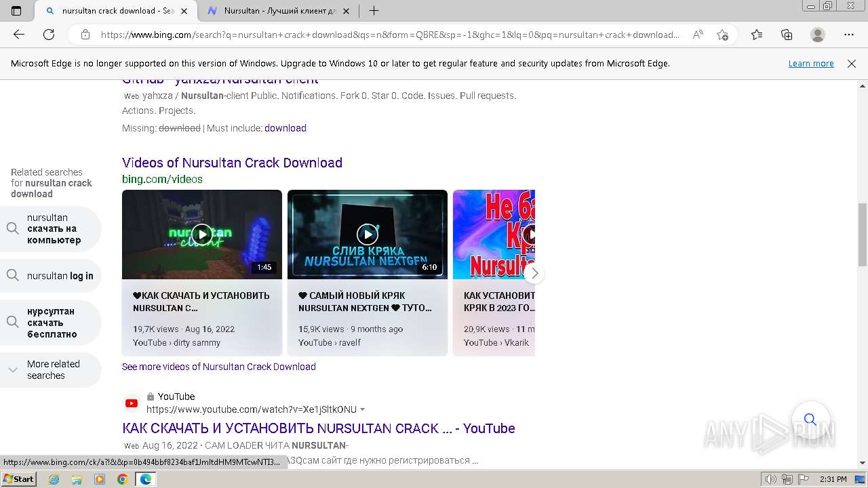Open tab actions menu icon
Screen dimensions: 868x488
[16, 11]
